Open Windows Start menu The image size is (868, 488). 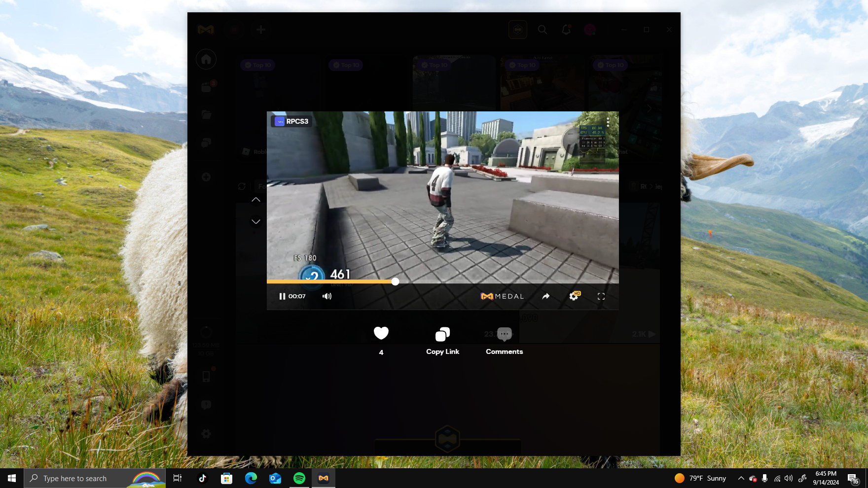[x=12, y=478]
